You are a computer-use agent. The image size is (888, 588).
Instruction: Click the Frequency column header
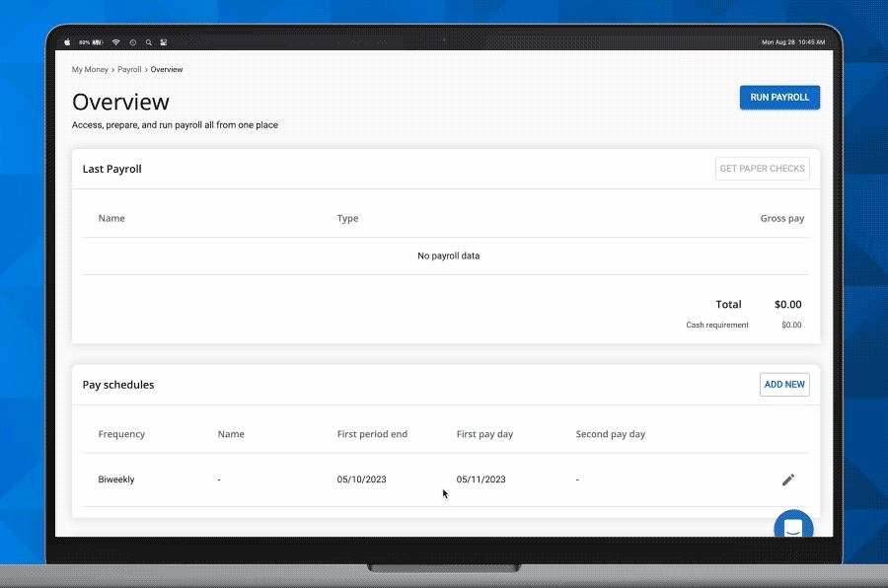[121, 434]
